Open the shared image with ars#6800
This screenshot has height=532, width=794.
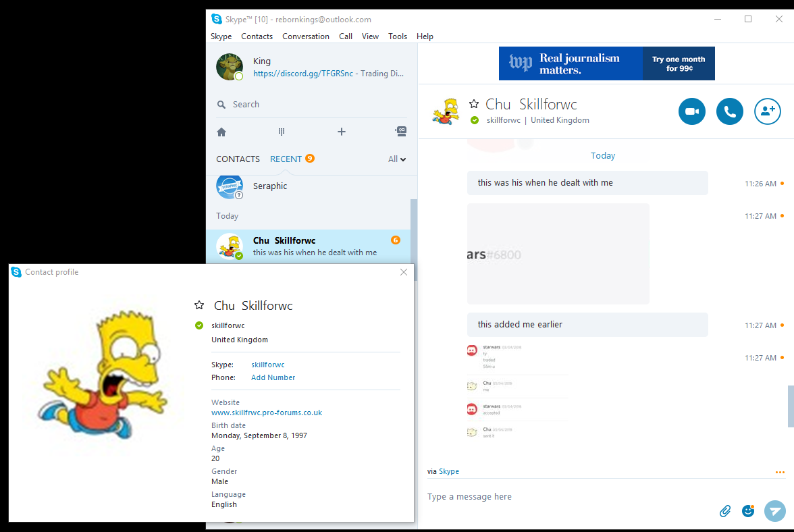(558, 254)
